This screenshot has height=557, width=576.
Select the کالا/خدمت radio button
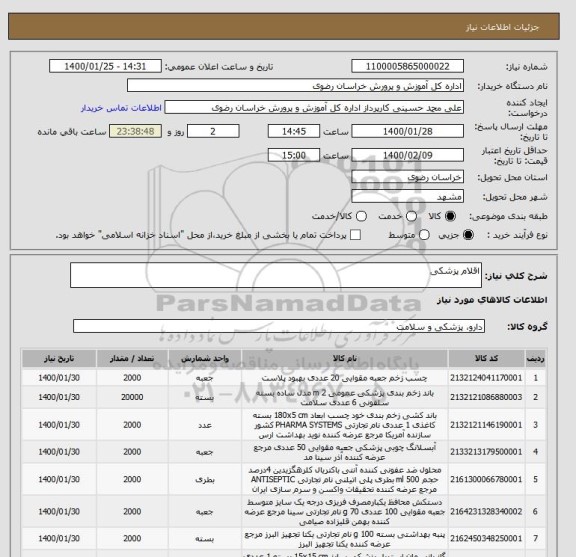[x=361, y=216]
